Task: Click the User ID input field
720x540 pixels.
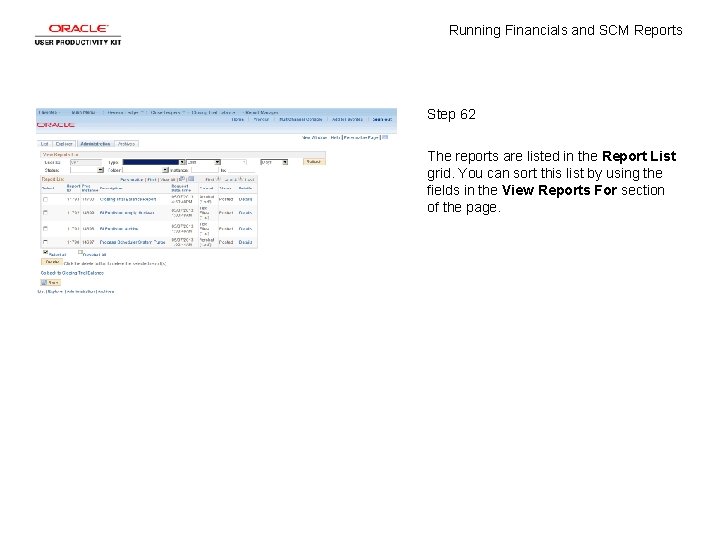Action: [85, 162]
